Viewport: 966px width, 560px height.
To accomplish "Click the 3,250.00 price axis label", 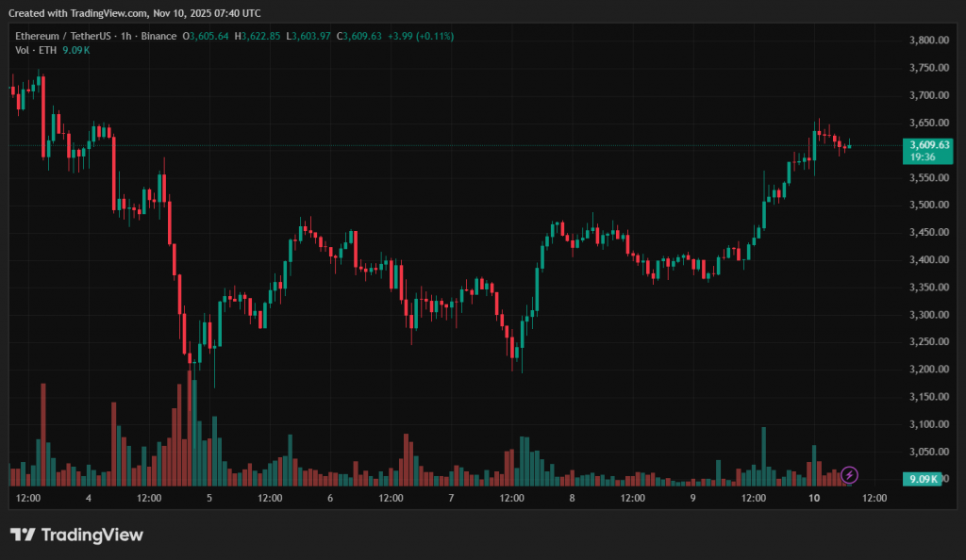I will pos(928,342).
